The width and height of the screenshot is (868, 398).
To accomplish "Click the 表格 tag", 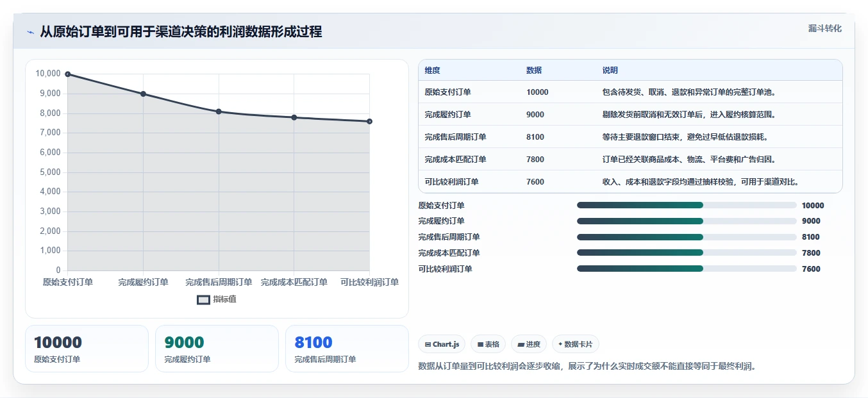I will 488,344.
